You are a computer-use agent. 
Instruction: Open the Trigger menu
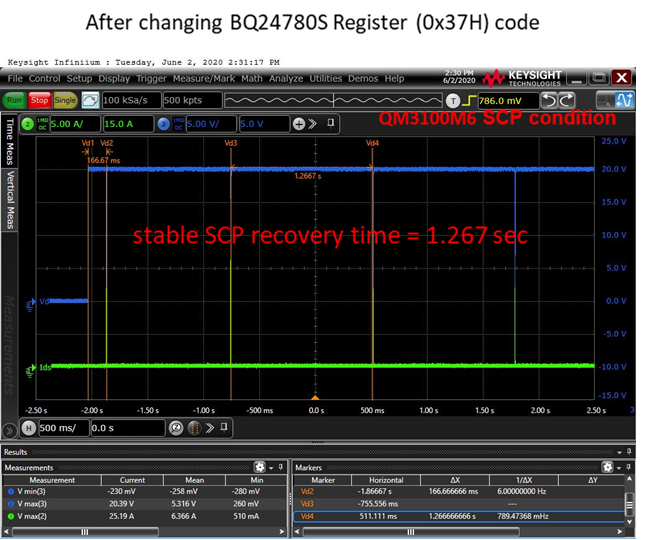(151, 78)
